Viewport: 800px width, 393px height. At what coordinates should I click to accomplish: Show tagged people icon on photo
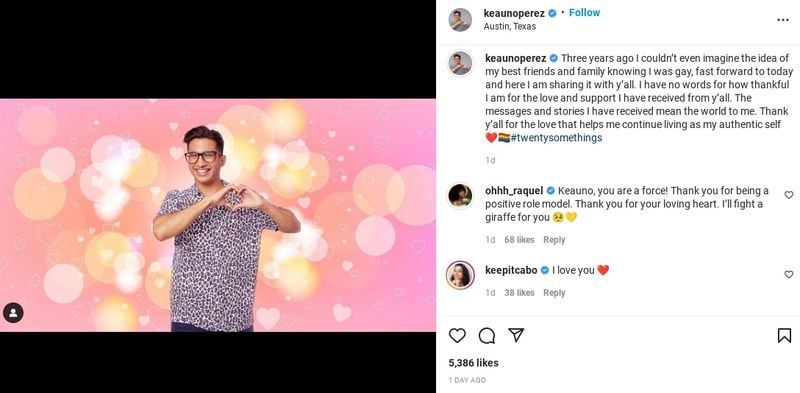(13, 313)
